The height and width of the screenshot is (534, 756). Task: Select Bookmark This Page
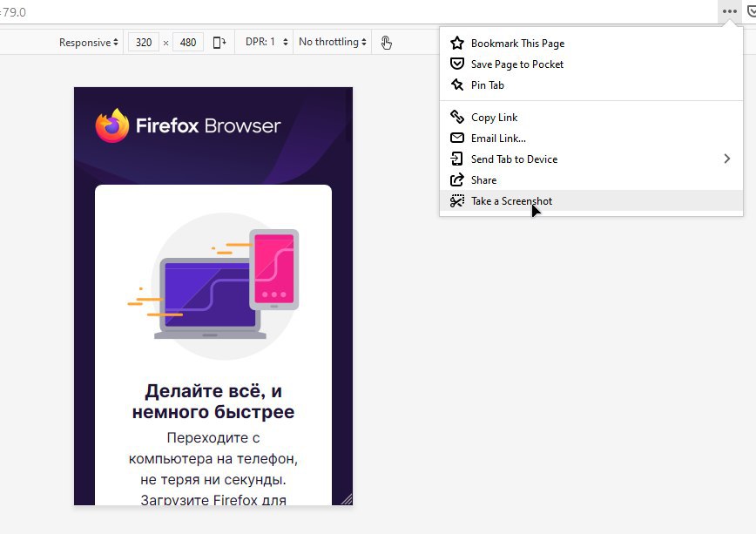[591, 44]
